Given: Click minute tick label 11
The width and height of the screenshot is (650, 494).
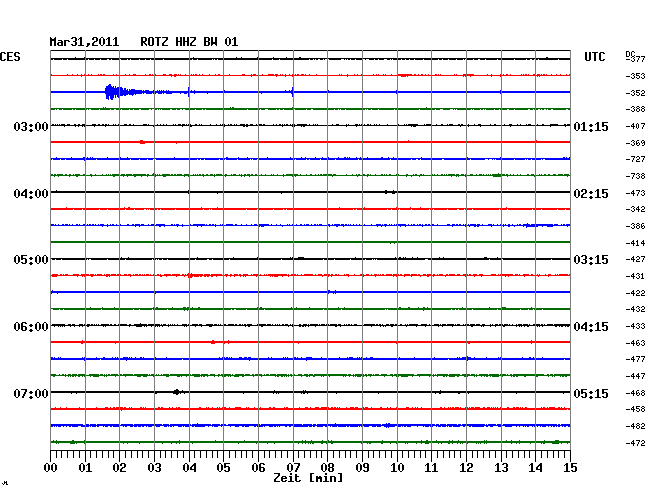Looking at the screenshot, I should [431, 468].
